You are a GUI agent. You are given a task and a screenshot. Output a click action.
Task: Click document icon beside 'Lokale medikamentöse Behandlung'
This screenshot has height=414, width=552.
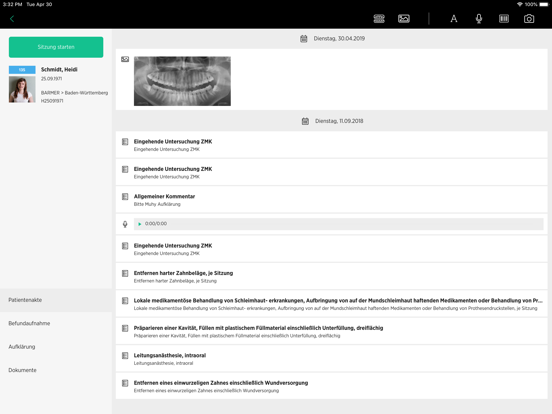pos(125,301)
